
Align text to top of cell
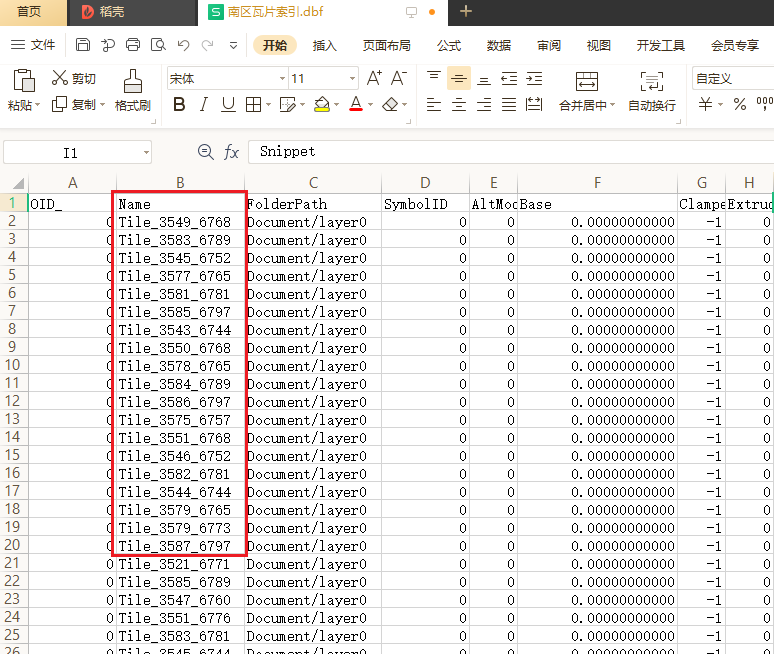click(x=434, y=78)
